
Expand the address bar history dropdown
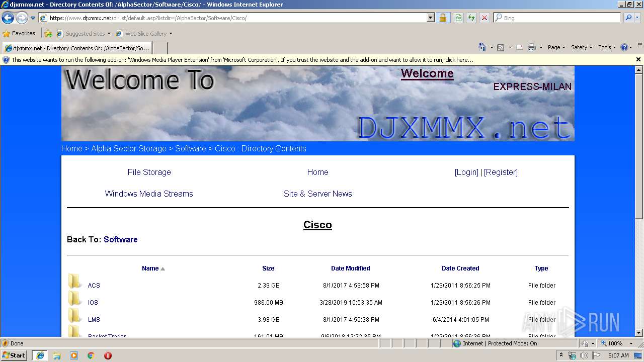(430, 18)
